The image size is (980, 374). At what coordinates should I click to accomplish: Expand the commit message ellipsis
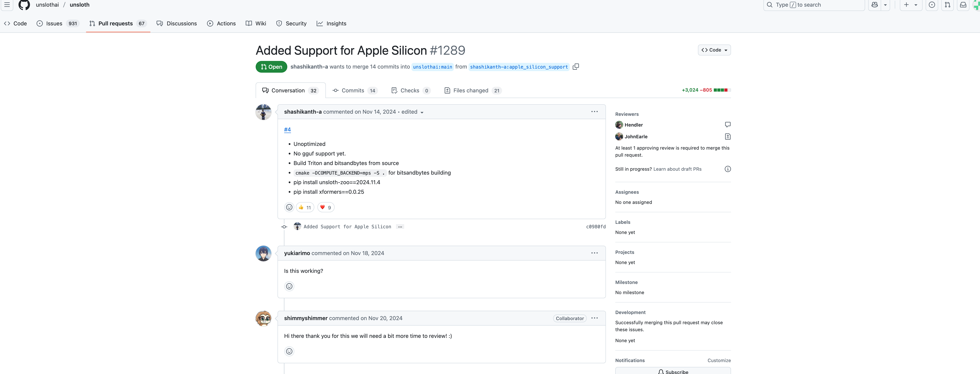pos(400,227)
